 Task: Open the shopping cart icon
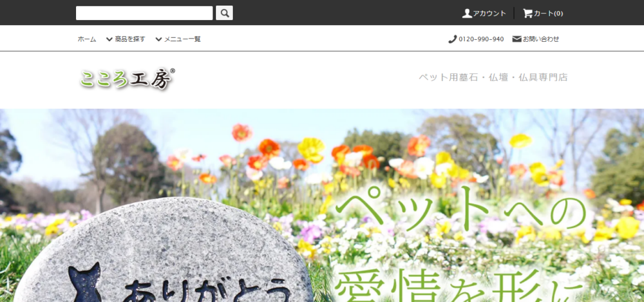pyautogui.click(x=527, y=13)
